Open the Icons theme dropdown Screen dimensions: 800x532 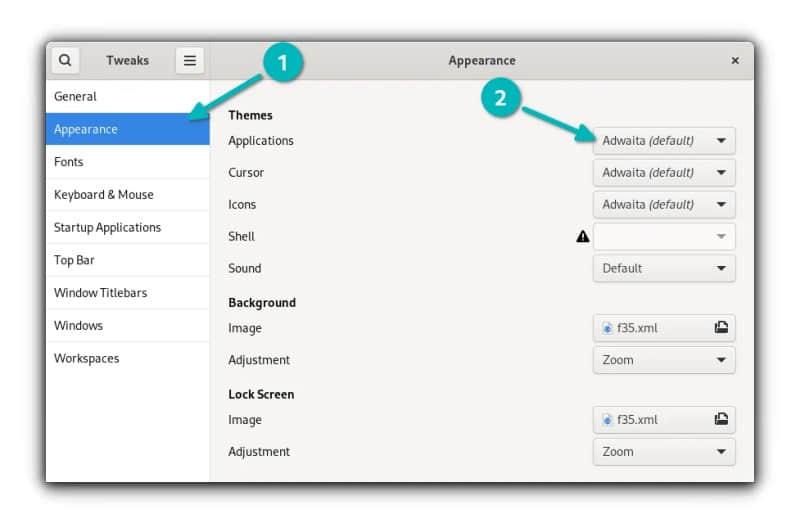(664, 205)
